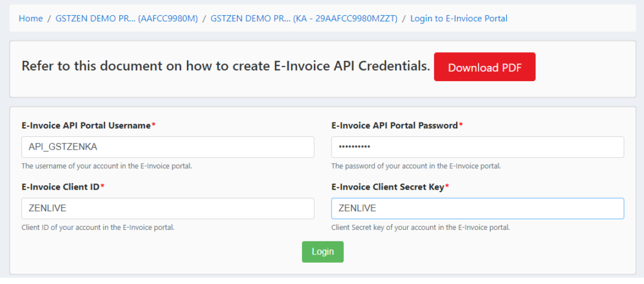Focus the API Portal Password field
The width and height of the screenshot is (644, 284).
pos(478,147)
